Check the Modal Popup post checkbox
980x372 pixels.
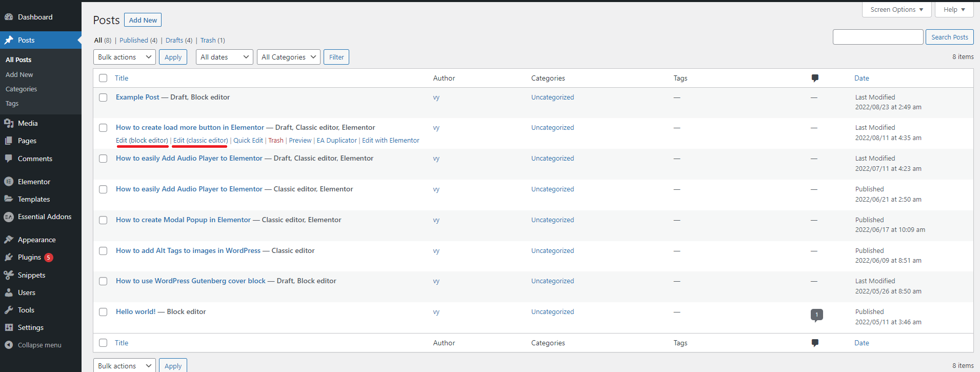pyautogui.click(x=103, y=220)
